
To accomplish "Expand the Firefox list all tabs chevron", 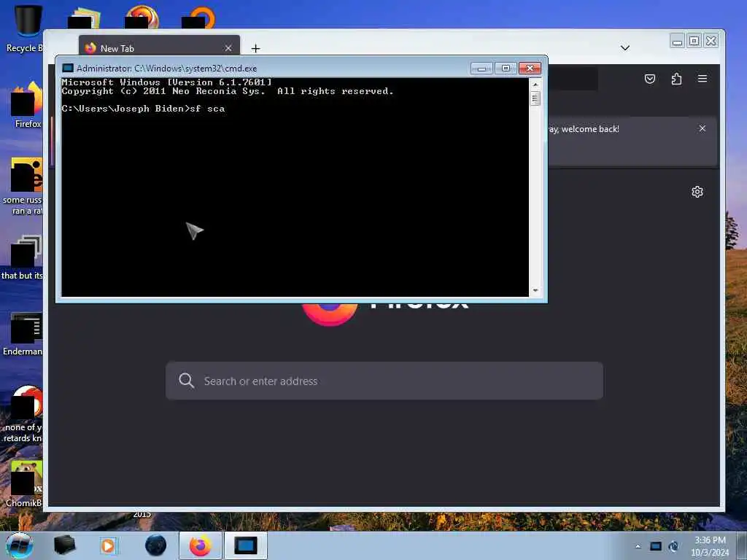I will [625, 47].
